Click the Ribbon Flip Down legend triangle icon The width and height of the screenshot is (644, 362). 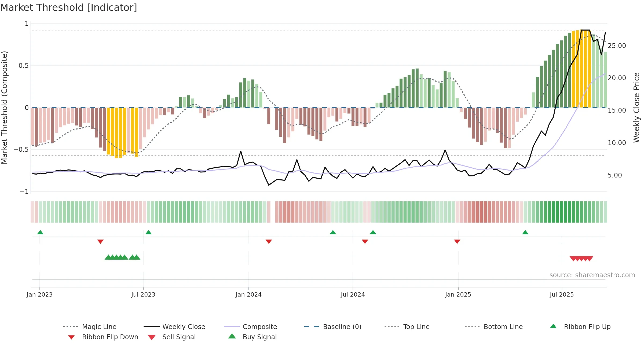[x=71, y=337]
